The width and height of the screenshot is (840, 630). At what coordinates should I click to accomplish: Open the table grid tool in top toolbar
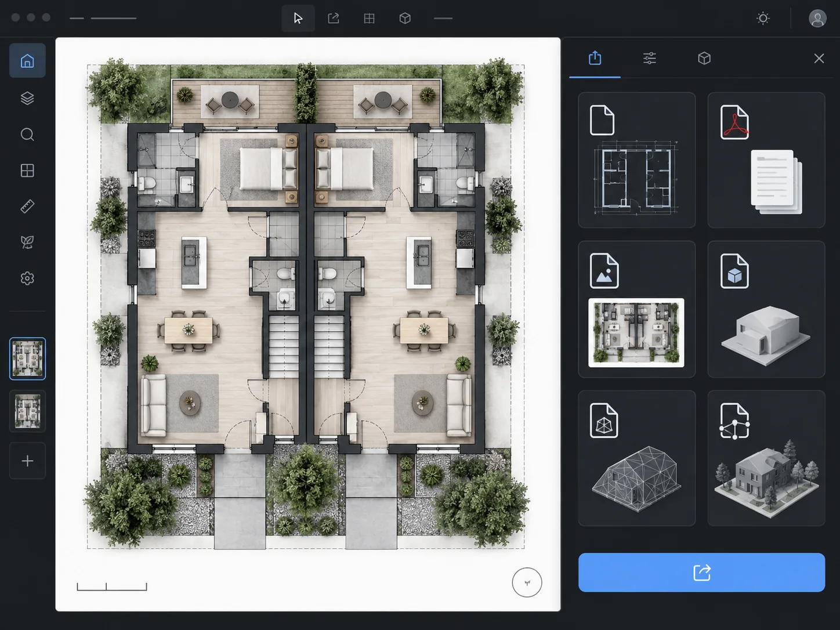(369, 19)
